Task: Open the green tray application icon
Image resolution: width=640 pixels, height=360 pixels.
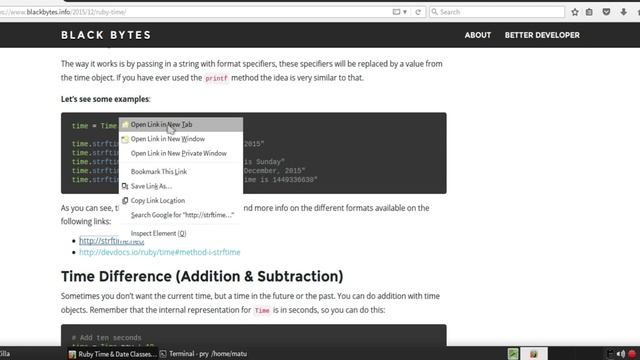Action: click(513, 354)
